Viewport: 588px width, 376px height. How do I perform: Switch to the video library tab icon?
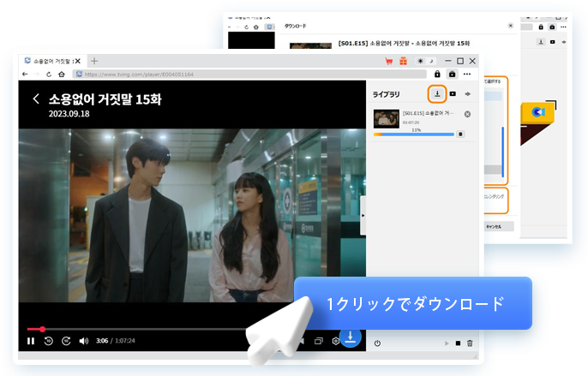[x=453, y=93]
